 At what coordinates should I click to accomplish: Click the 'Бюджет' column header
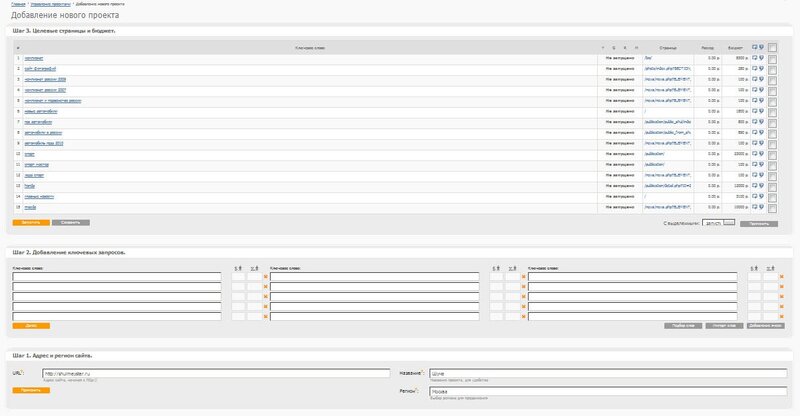coord(735,48)
